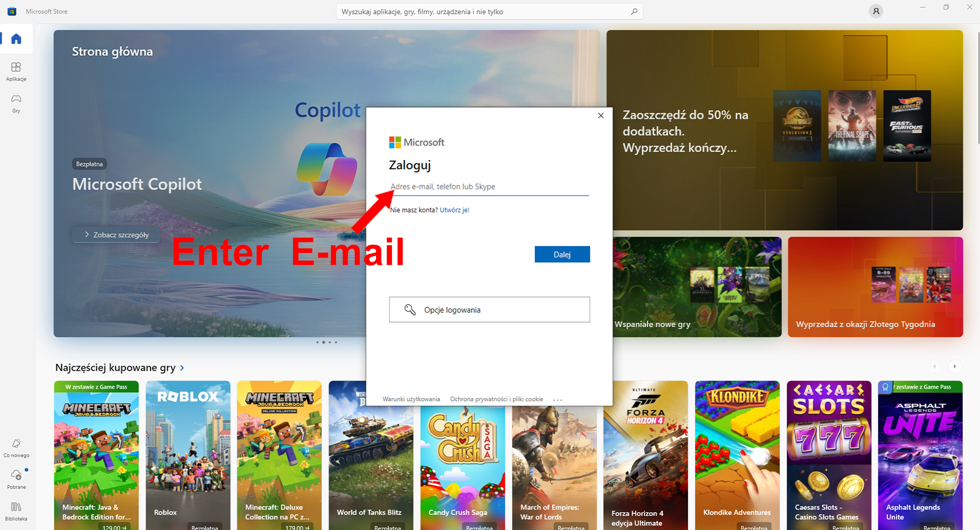This screenshot has height=530, width=980.
Task: Open Caesars Slots - Casino Slots Games card
Action: tap(829, 455)
